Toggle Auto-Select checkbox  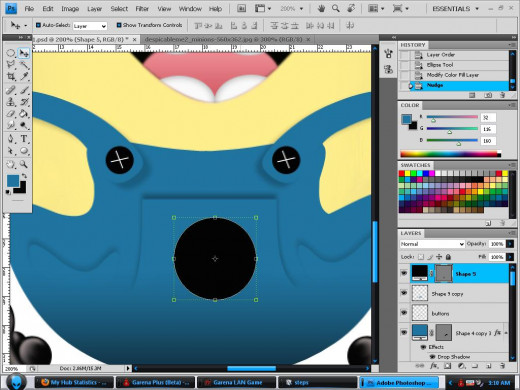point(38,25)
